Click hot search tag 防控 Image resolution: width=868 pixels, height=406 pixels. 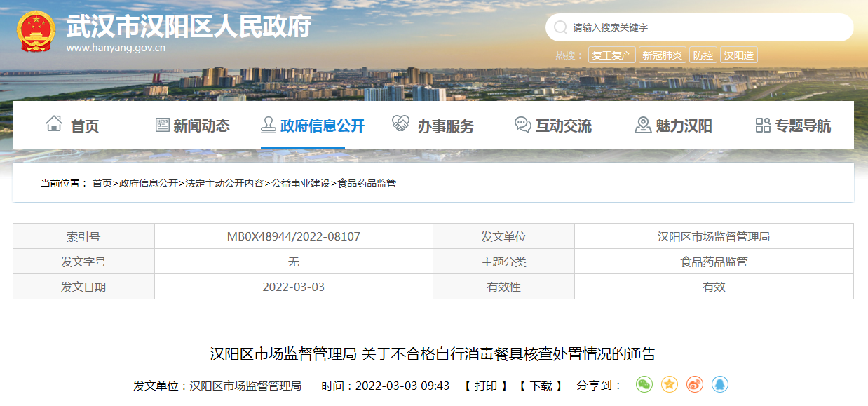[703, 55]
